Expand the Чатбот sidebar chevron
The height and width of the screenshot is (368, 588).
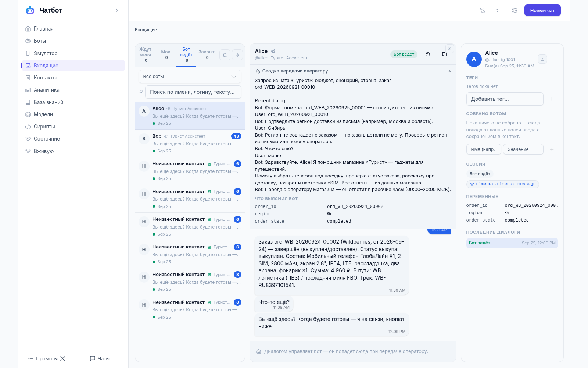[x=117, y=10]
